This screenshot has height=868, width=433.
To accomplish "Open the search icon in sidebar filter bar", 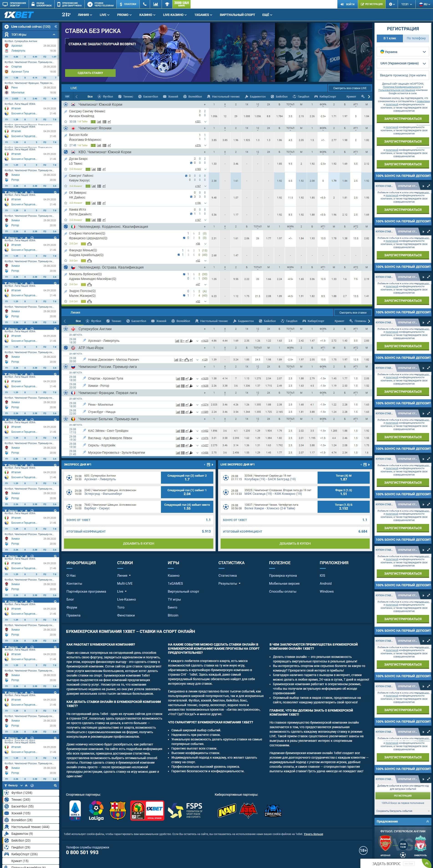I will point(56,785).
